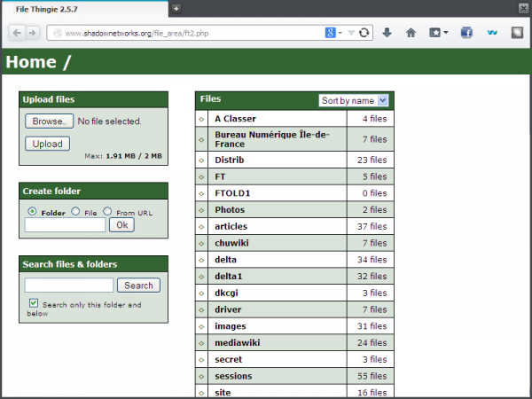
Task: Go to browser home page icon
Action: click(x=411, y=33)
